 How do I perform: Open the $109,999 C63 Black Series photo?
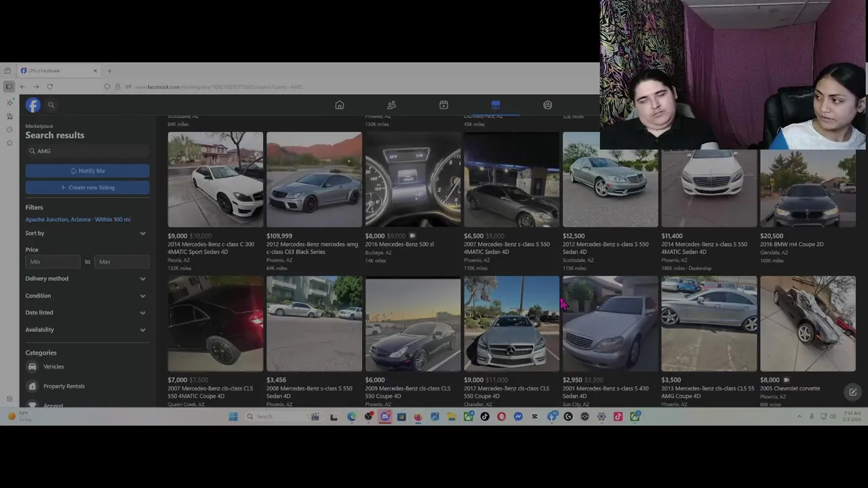[314, 179]
